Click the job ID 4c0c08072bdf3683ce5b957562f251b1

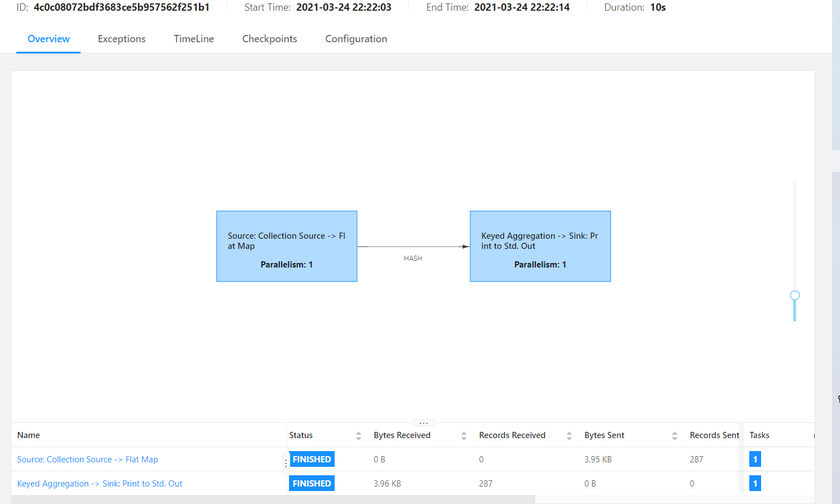point(122,7)
